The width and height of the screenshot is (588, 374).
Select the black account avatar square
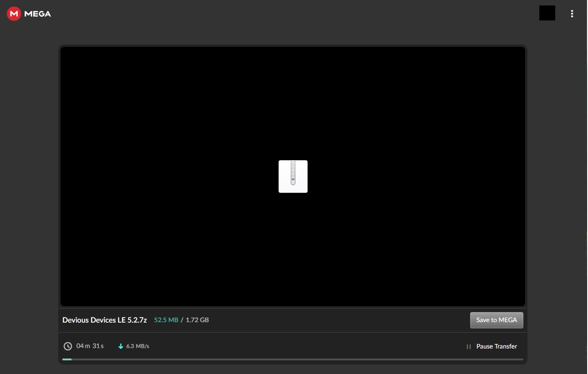point(547,13)
